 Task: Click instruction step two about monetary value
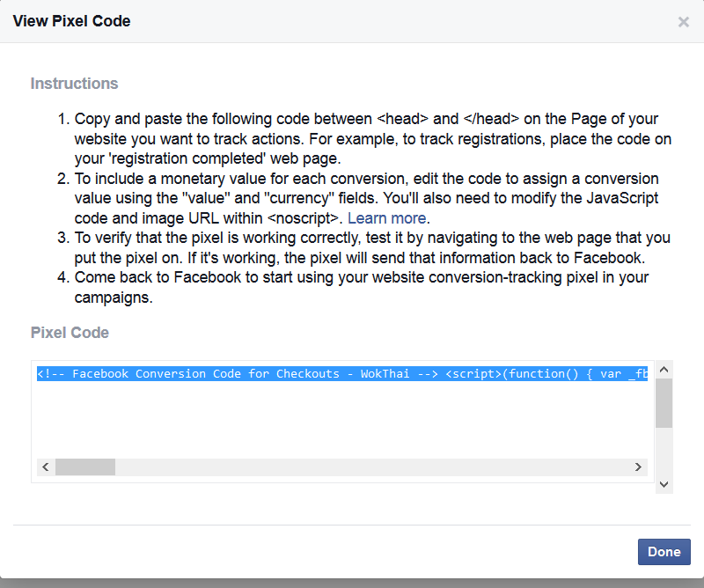pyautogui.click(x=358, y=199)
